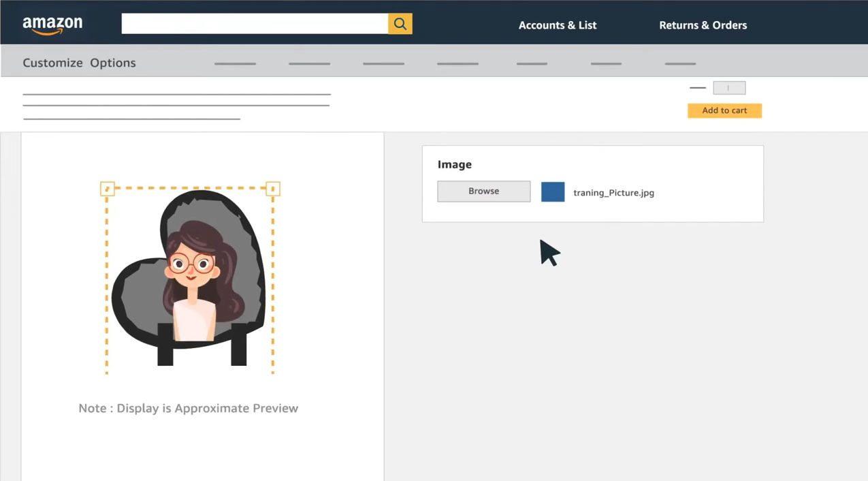Click the quantity box above Add to cart

click(729, 88)
